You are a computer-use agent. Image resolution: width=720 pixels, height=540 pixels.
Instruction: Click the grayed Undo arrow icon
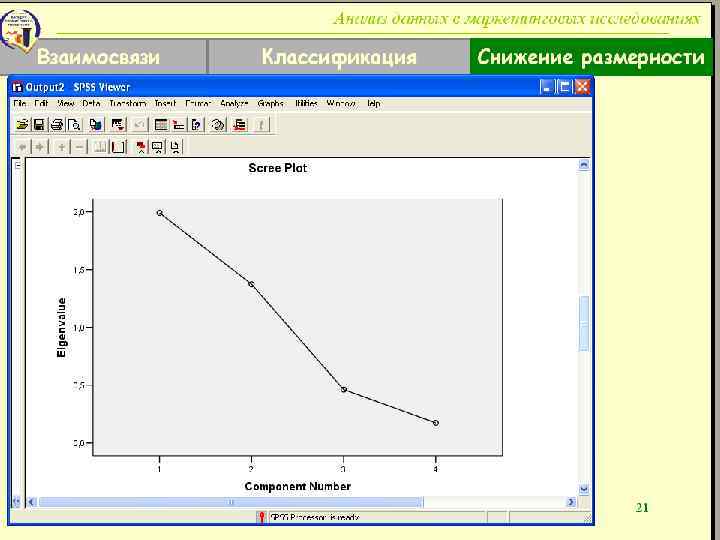click(x=140, y=124)
